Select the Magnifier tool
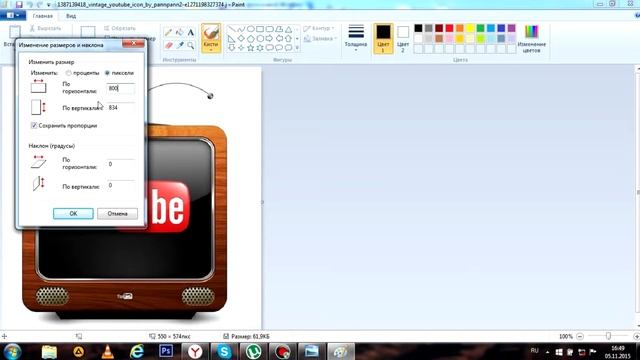Viewport: 640px width, 360px height. (191, 45)
